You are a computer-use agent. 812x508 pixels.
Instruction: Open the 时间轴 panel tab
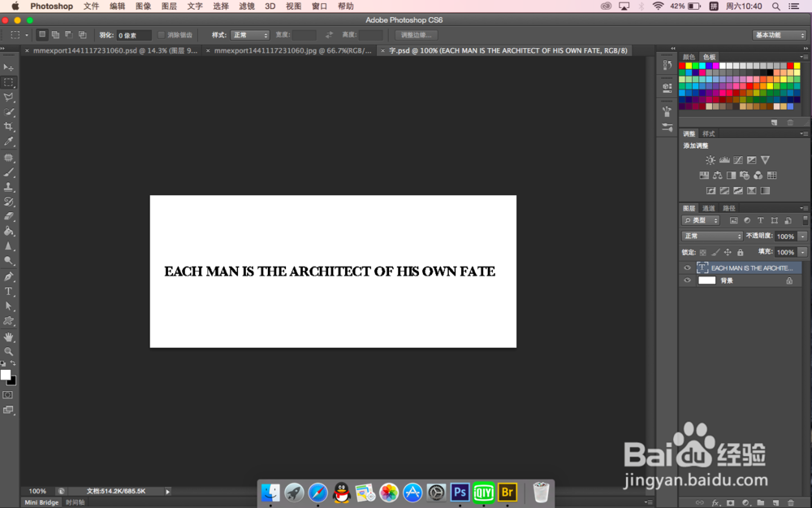tap(75, 502)
